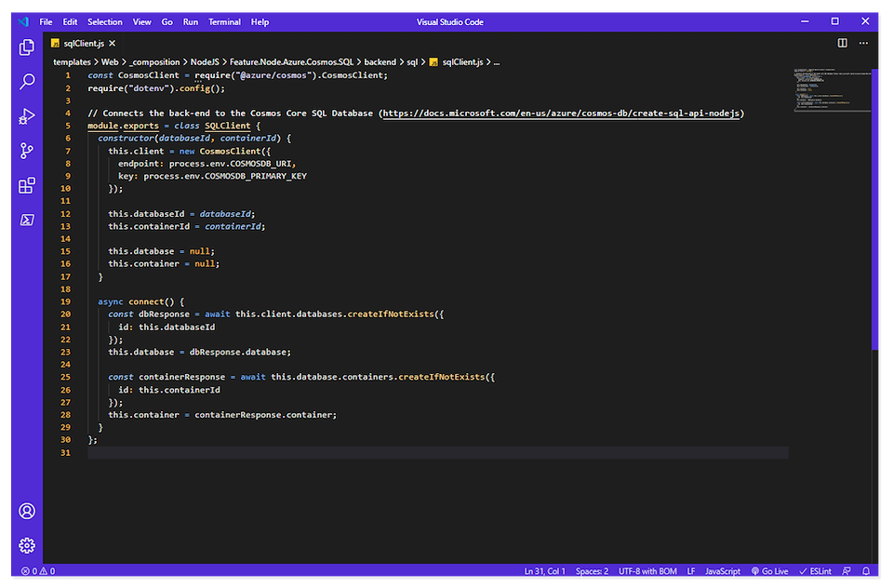Click ESLint status in status bar
The width and height of the screenshot is (893, 588).
click(x=815, y=571)
